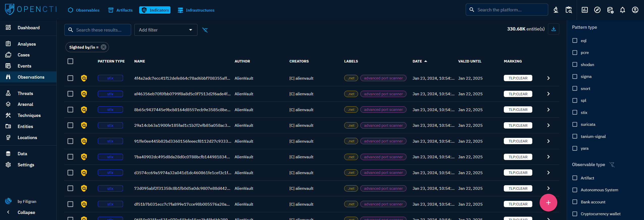
Task: Click the TLP:CLEAR marking on the second row
Action: click(x=518, y=94)
